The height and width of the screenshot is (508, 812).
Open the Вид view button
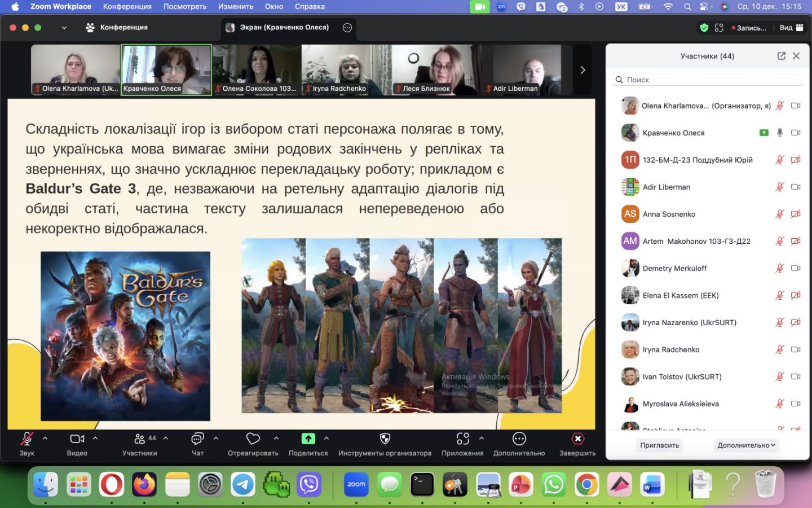pyautogui.click(x=791, y=28)
